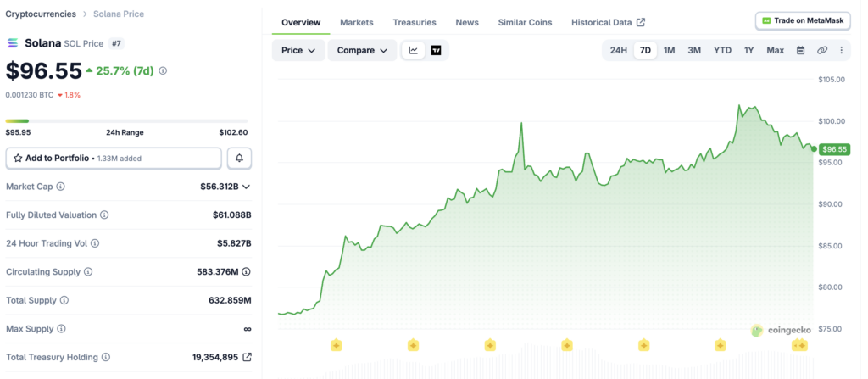868x379 pixels.
Task: Click the MetaMask logo icon
Action: pyautogui.click(x=766, y=20)
